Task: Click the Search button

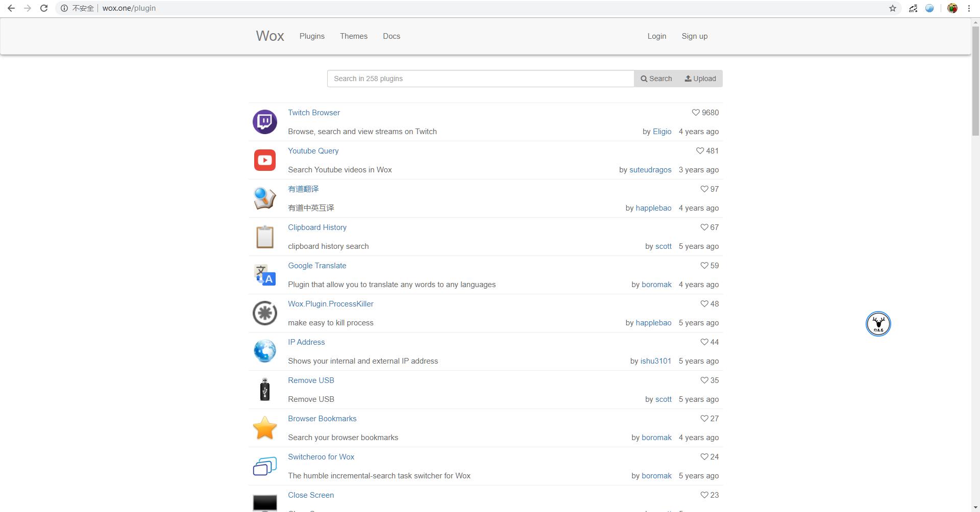Action: [656, 79]
